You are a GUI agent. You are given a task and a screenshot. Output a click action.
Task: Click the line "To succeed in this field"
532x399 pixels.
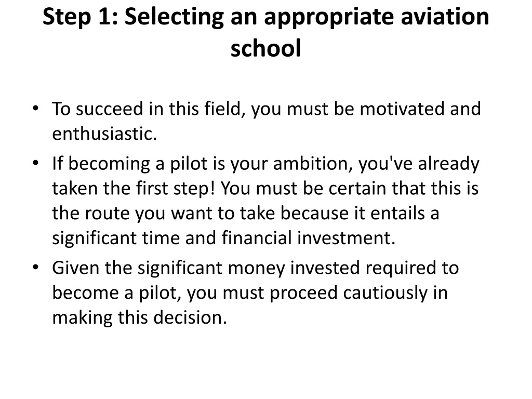coord(267,109)
